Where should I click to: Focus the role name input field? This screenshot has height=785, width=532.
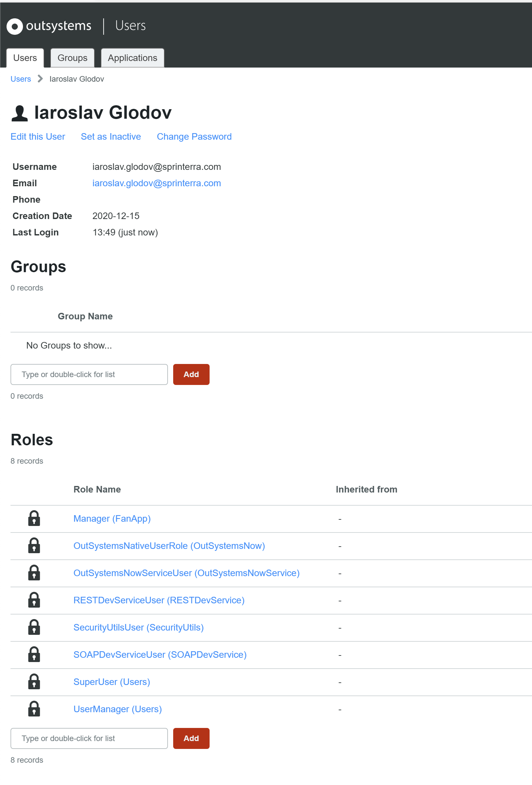89,738
